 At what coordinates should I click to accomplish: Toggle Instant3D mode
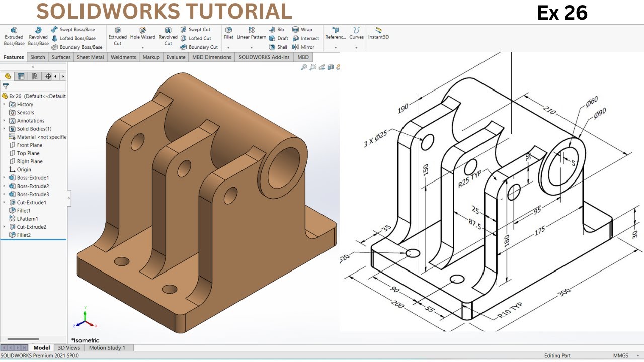tap(378, 34)
